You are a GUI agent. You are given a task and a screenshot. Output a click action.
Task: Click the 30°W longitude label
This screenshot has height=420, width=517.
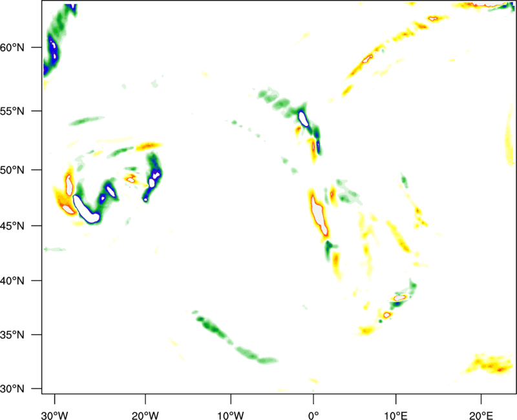tap(55, 415)
